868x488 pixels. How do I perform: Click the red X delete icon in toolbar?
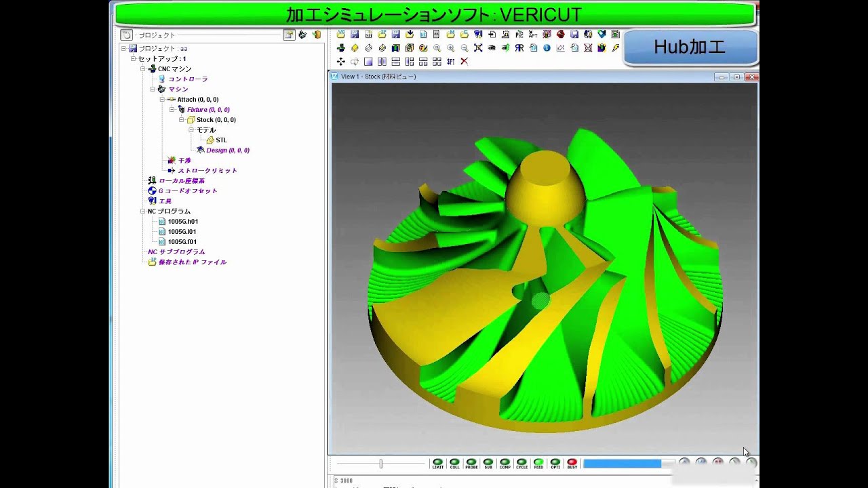click(465, 62)
